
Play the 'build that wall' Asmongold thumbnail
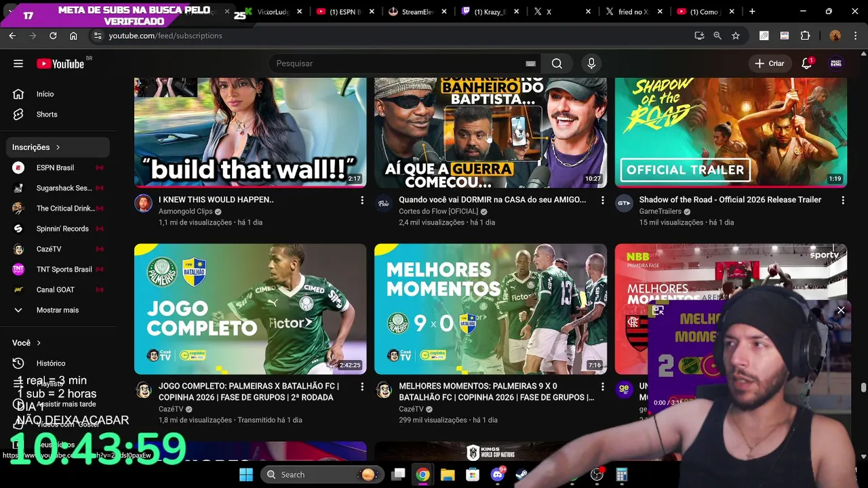coord(250,133)
